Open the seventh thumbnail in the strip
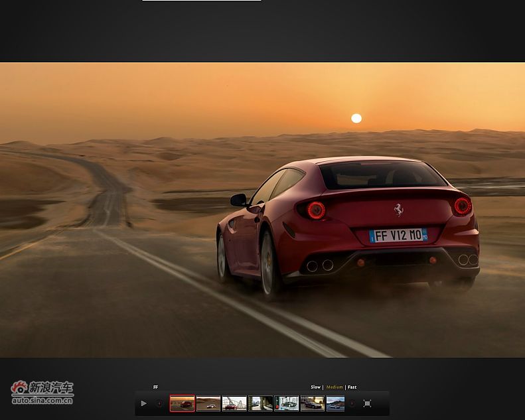Image resolution: width=525 pixels, height=420 pixels. 335,403
